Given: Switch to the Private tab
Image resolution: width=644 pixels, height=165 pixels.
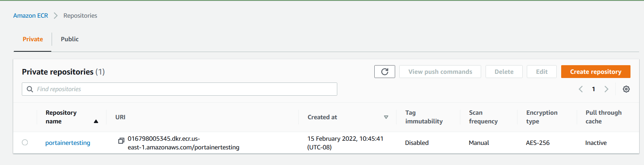Looking at the screenshot, I should 33,39.
